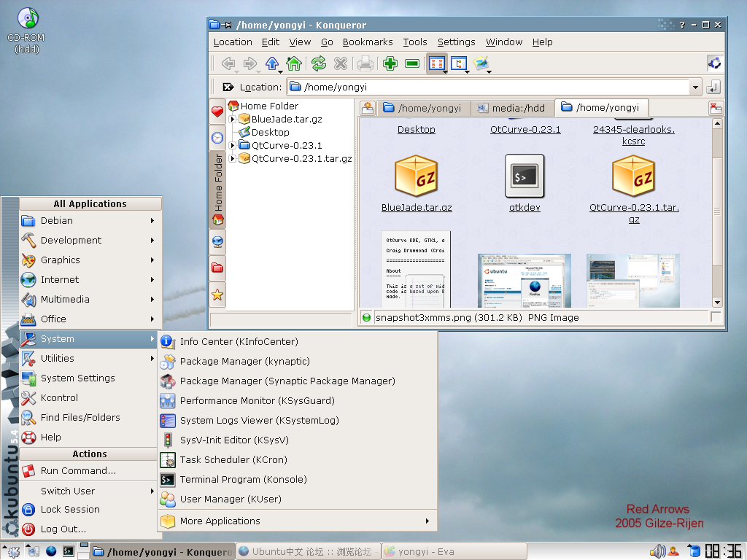Screen dimensions: 747x560
Task: Click the Stop loading X icon
Action: 340,63
